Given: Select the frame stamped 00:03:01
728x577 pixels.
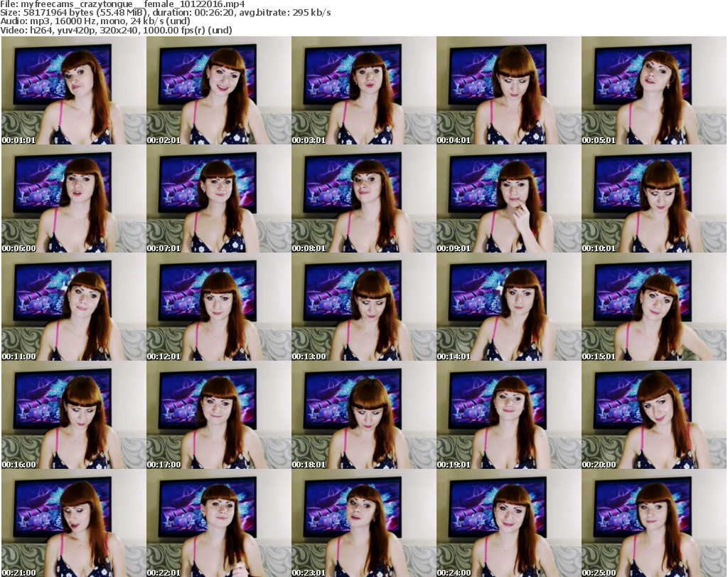Looking at the screenshot, I should [x=363, y=90].
